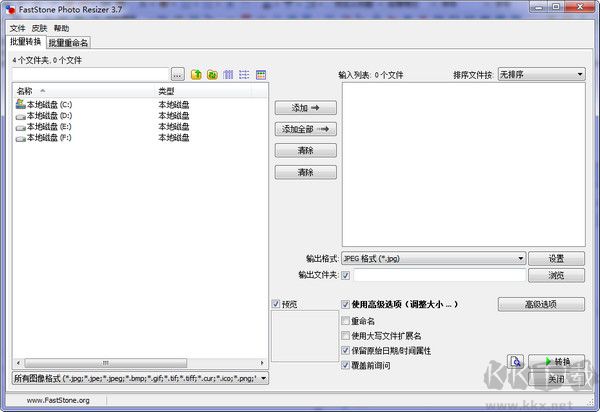
Task: Toggle the 输出文件夹 checkbox
Action: tap(346, 275)
